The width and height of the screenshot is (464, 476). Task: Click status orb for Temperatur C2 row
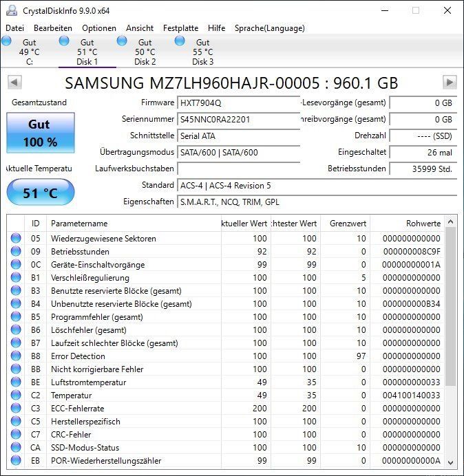pyautogui.click(x=16, y=395)
